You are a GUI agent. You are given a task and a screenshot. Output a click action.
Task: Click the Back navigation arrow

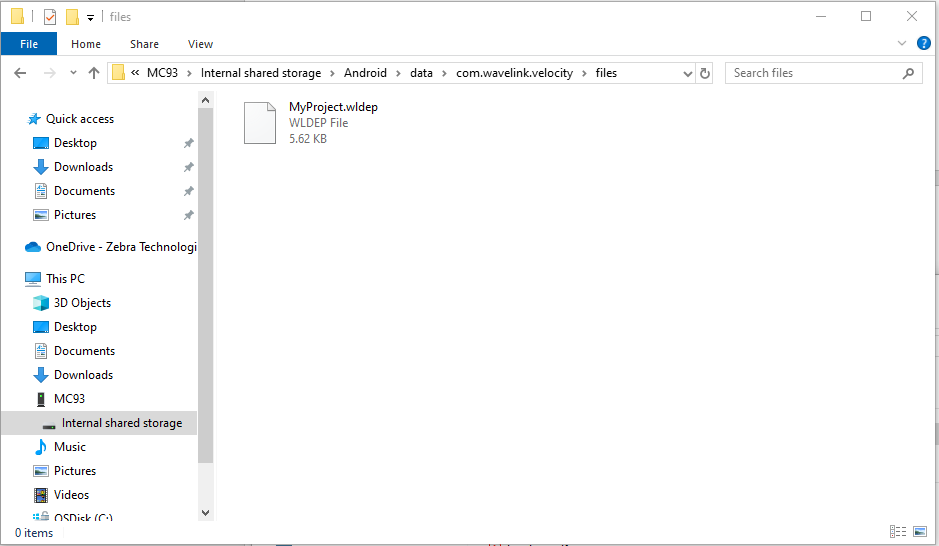tap(20, 73)
